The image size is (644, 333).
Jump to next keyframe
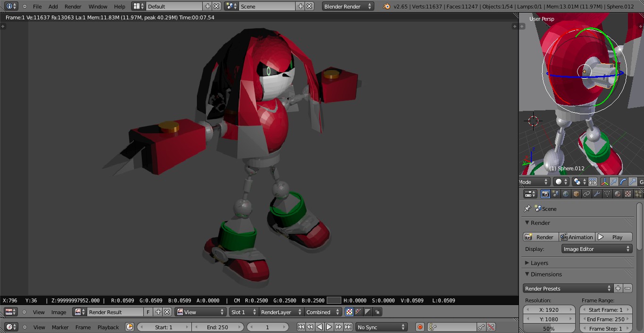click(x=339, y=327)
